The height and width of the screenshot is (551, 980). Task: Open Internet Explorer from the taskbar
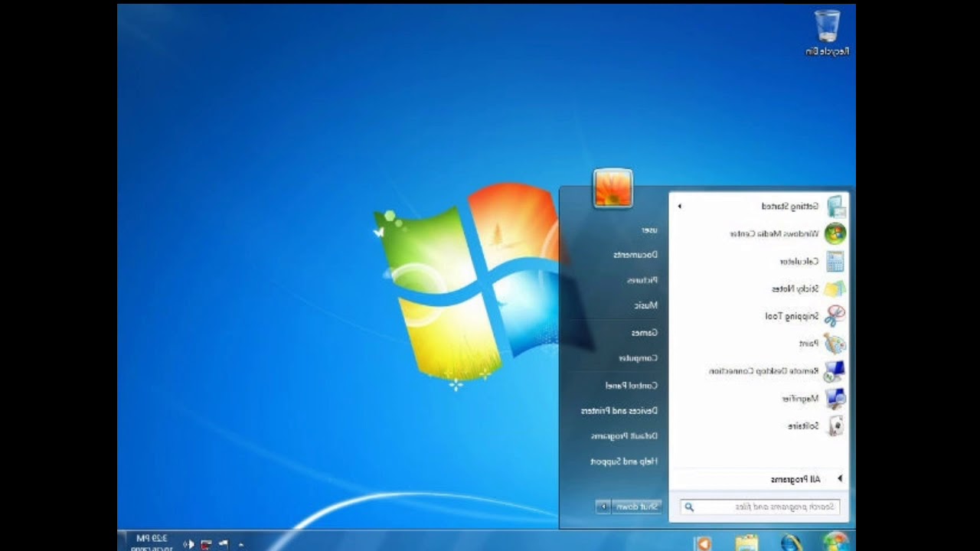791,542
